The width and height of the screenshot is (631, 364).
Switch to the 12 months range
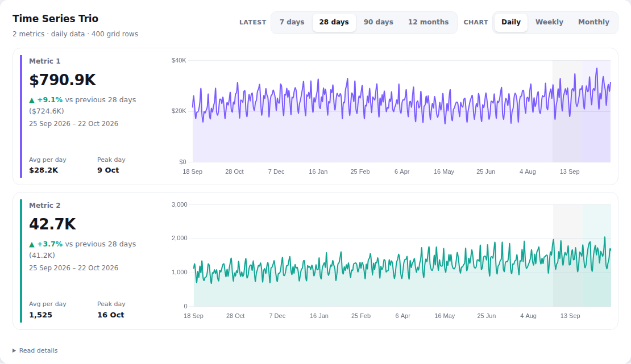[428, 22]
